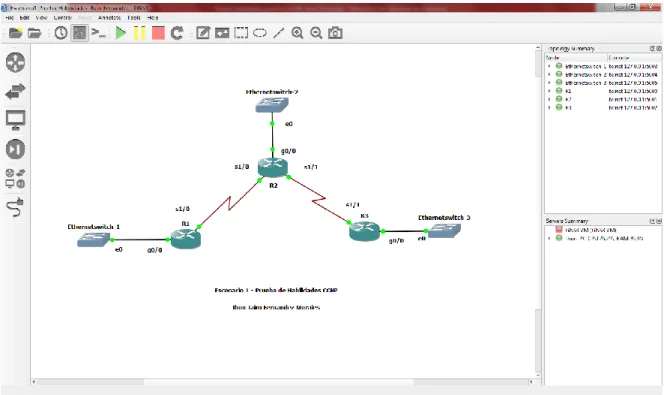Expand Ethernetswitch-1 in Topology Summary
The image size is (664, 395).
point(550,66)
